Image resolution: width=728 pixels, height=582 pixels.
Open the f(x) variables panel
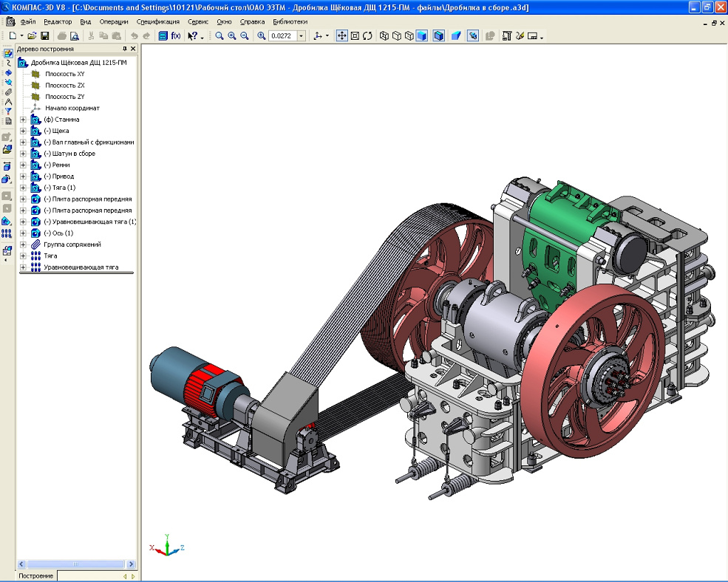[x=176, y=35]
